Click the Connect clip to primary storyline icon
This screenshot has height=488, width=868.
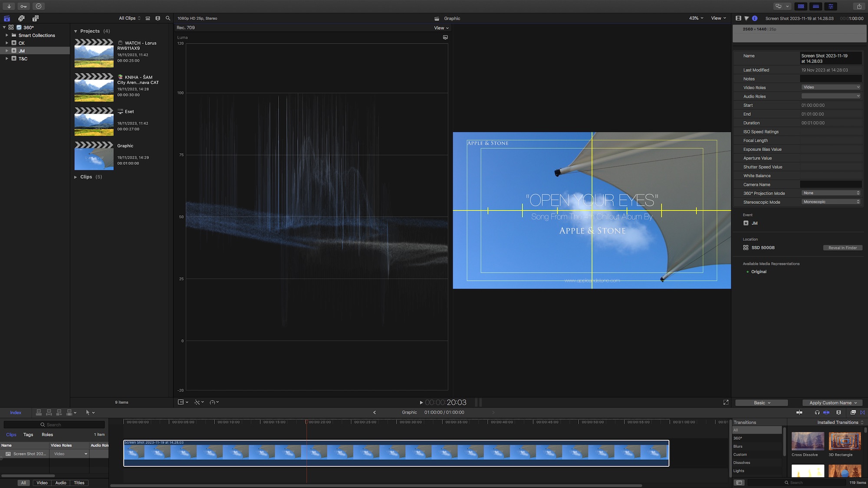39,413
